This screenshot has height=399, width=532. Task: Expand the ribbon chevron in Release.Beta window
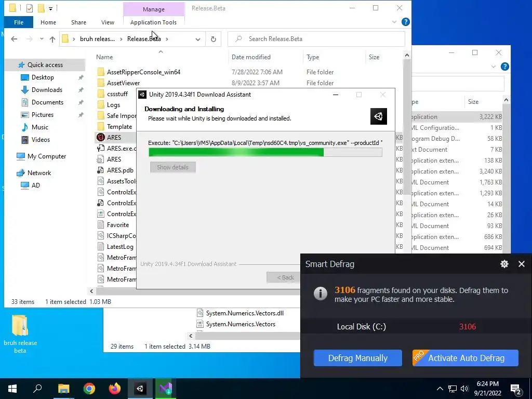pos(394,22)
